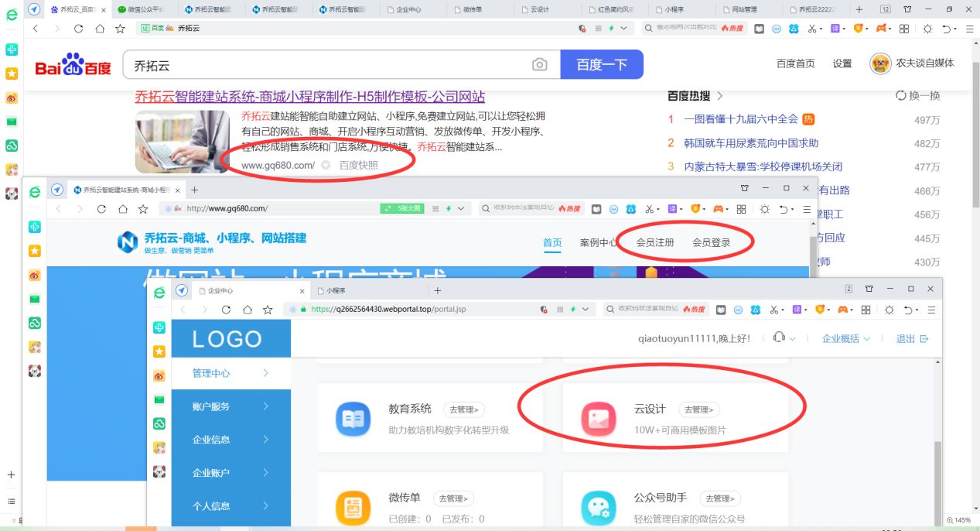
Task: Open 案例中心 in the gq680.com navigation
Action: (598, 242)
